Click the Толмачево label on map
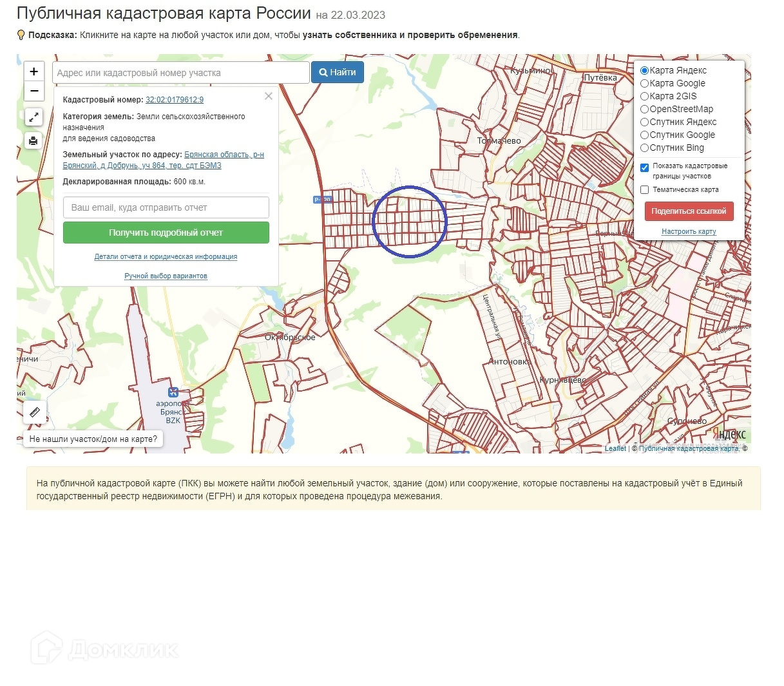 pos(499,140)
